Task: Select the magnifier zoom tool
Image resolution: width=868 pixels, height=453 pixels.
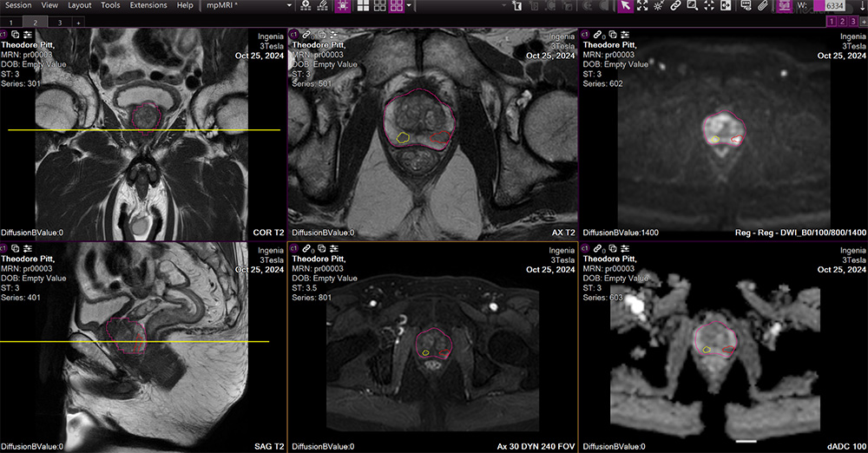Action: tap(692, 5)
